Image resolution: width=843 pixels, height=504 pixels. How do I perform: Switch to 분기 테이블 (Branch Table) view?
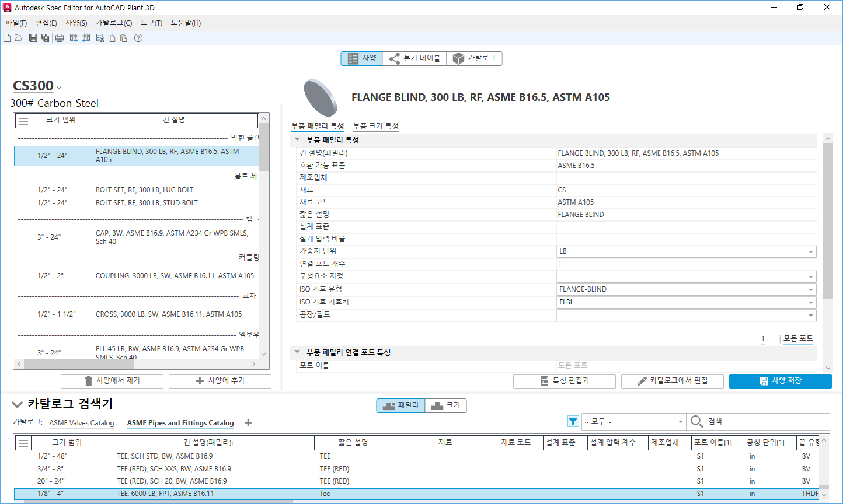414,58
